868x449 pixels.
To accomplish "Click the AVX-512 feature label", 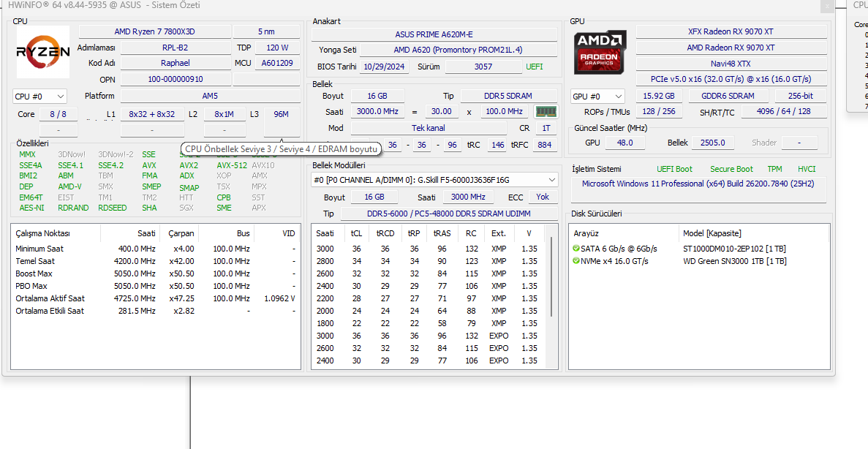I will 232,165.
